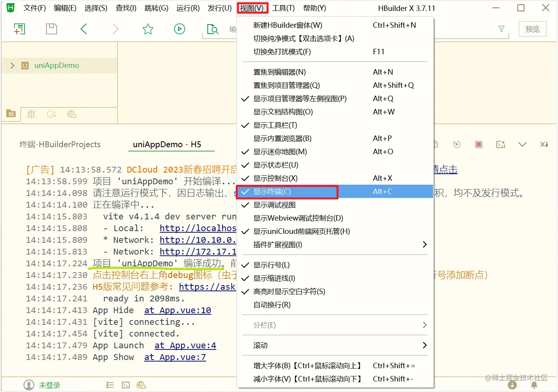
Task: Click the save file toolbar icon
Action: pyautogui.click(x=52, y=29)
